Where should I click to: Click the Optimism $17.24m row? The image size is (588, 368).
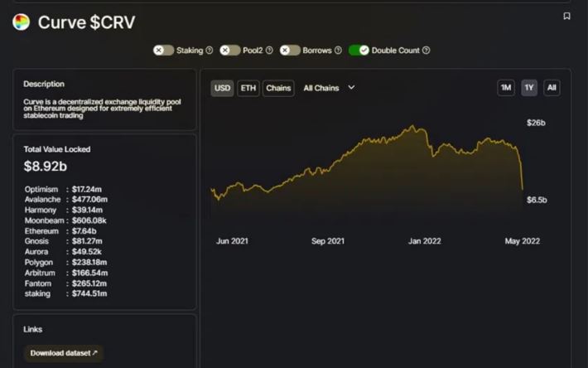click(63, 189)
